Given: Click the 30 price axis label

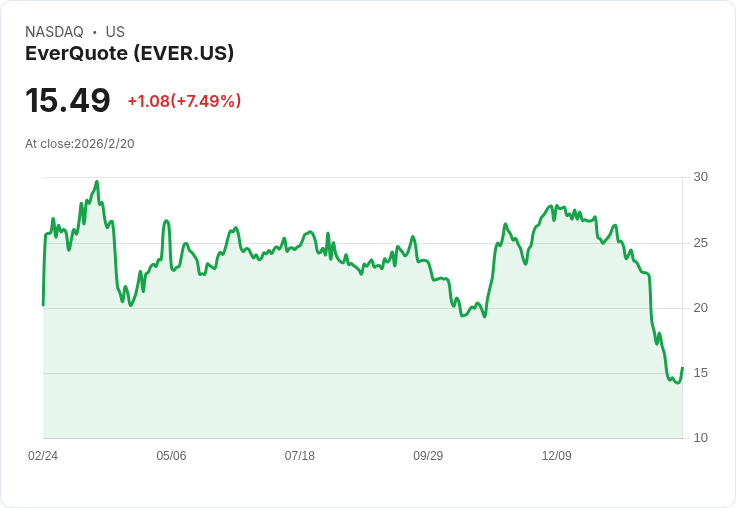Looking at the screenshot, I should pyautogui.click(x=700, y=177).
